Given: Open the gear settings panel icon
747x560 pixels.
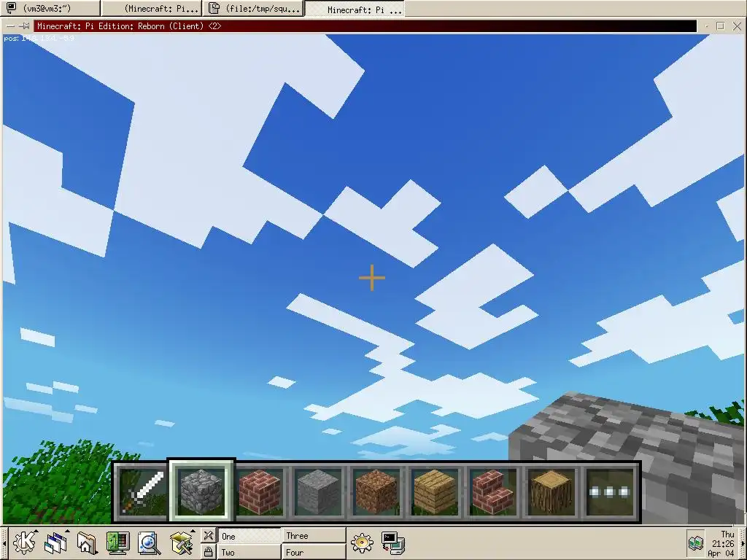Looking at the screenshot, I should (x=362, y=542).
